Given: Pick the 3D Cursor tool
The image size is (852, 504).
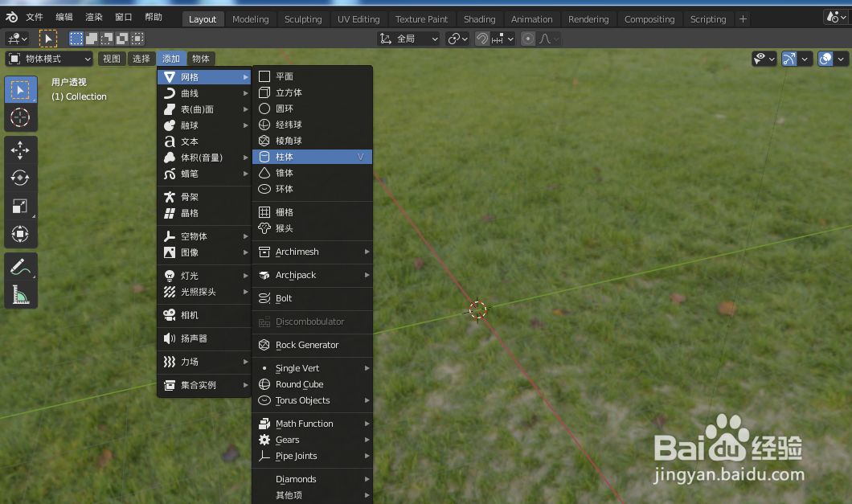Looking at the screenshot, I should coord(20,118).
